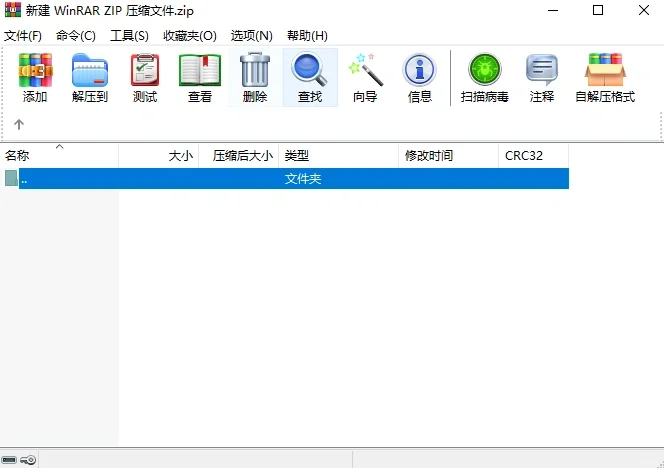Click 文件夹 type cell in '..' row
664x468 pixels.
click(x=303, y=178)
